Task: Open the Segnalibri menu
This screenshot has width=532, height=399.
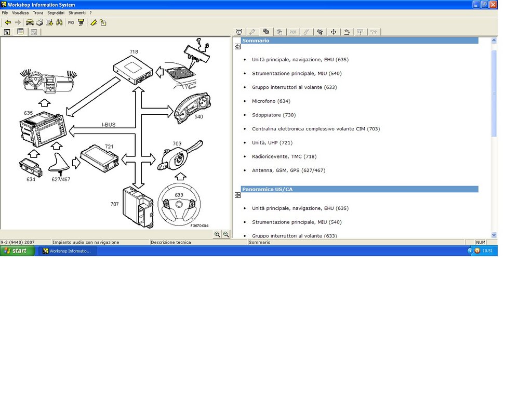Action: click(56, 12)
